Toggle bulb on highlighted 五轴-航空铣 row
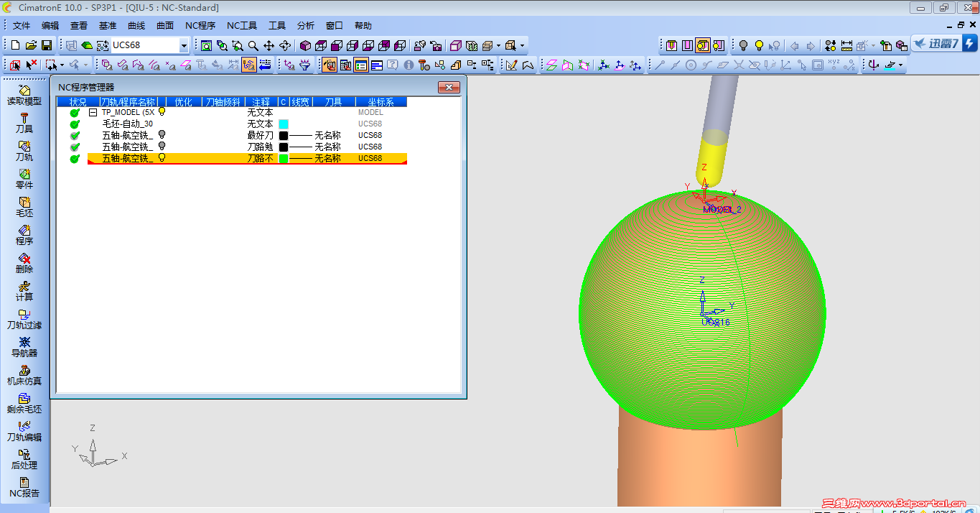 tap(162, 157)
